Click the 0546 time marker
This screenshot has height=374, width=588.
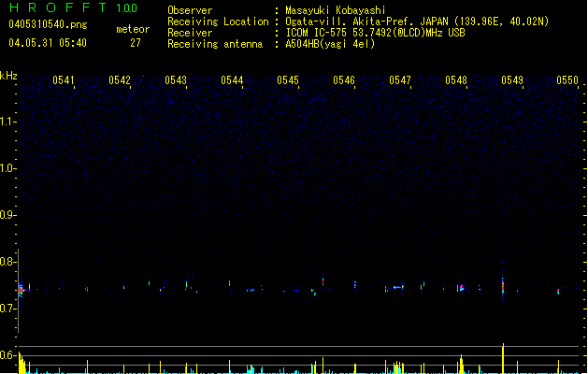point(344,80)
